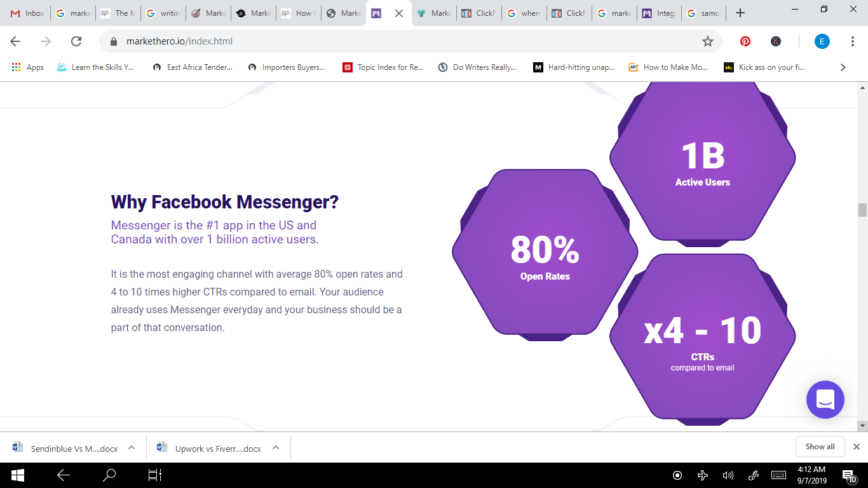Open "Do Writers Really..." bookmark
This screenshot has height=488, width=868.
(477, 67)
